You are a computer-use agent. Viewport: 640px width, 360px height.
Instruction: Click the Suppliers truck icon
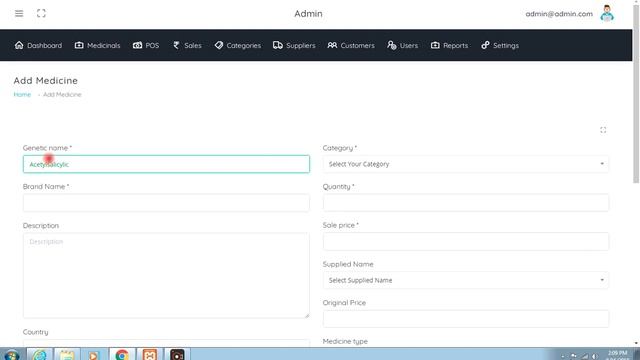click(278, 45)
